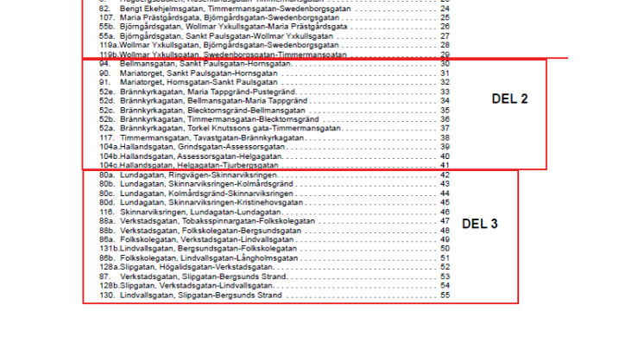
Task: Click page number 30
Action: [445, 64]
